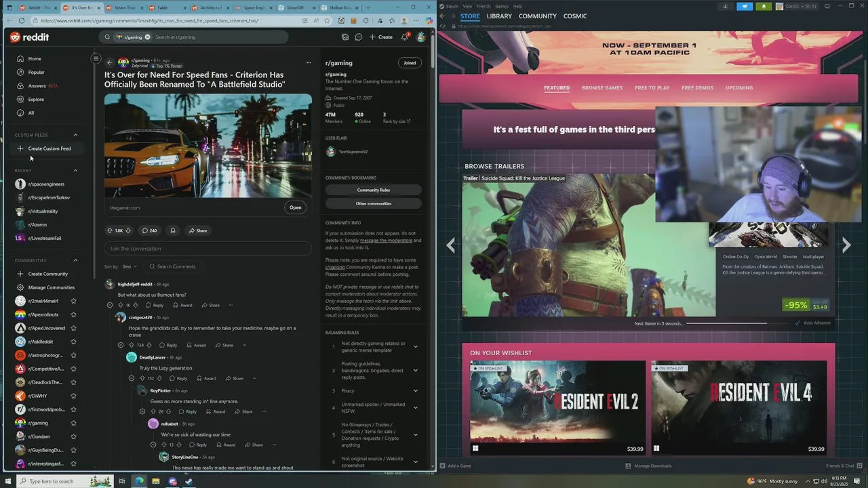Open Reddit chat icon in header
Image resolution: width=868 pixels, height=488 pixels.
point(359,37)
